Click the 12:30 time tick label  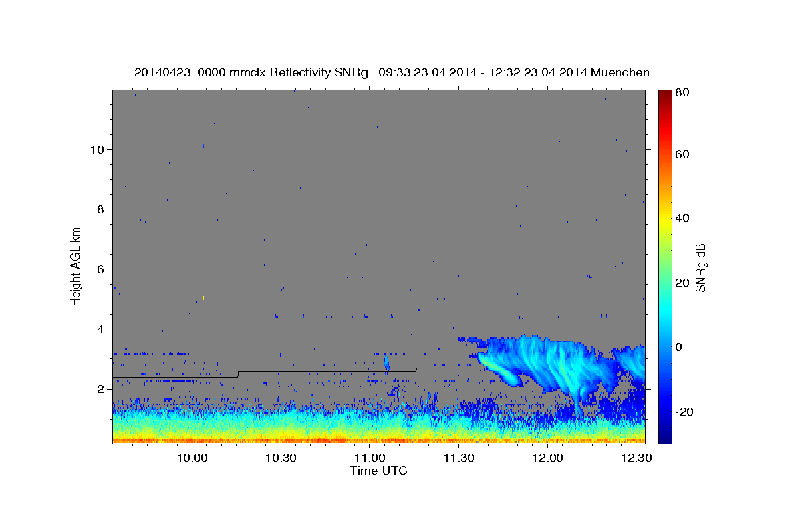click(x=636, y=458)
